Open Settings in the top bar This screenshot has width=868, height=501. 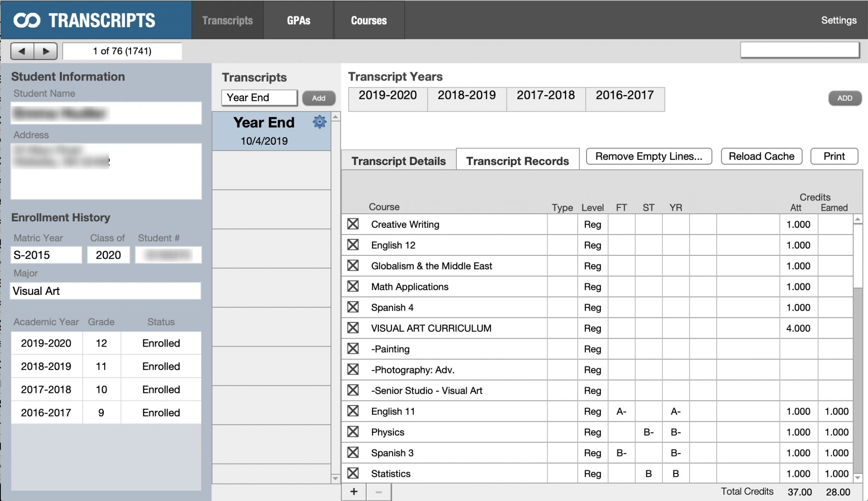pos(839,20)
